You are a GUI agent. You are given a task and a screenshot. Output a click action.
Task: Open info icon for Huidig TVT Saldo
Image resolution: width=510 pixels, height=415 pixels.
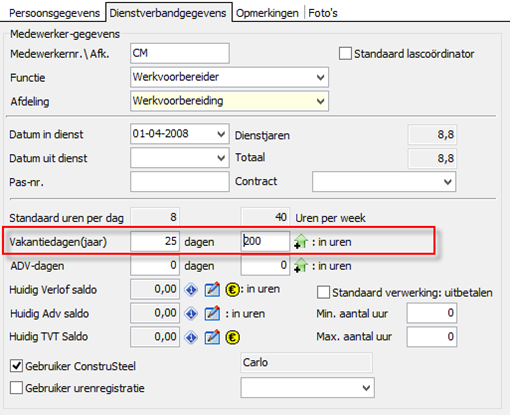point(191,337)
